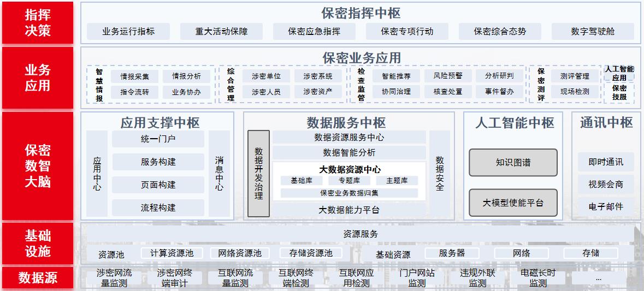Select the 流程构建 block

(158, 207)
